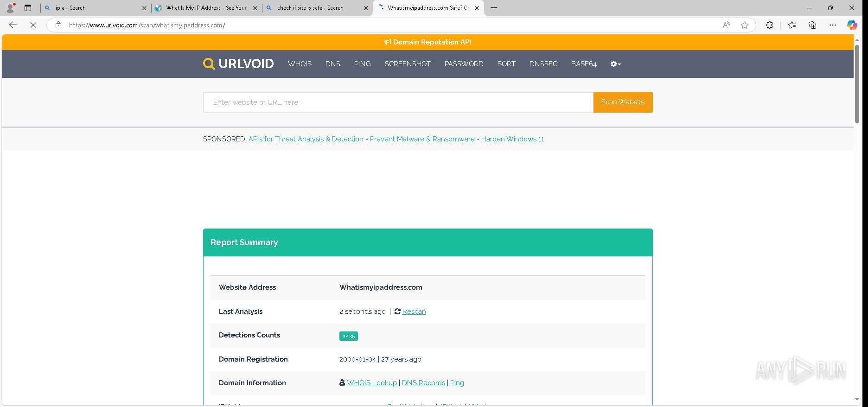Select '2000-01-04 | 27 years ago' text
The height and width of the screenshot is (407, 868).
click(380, 359)
